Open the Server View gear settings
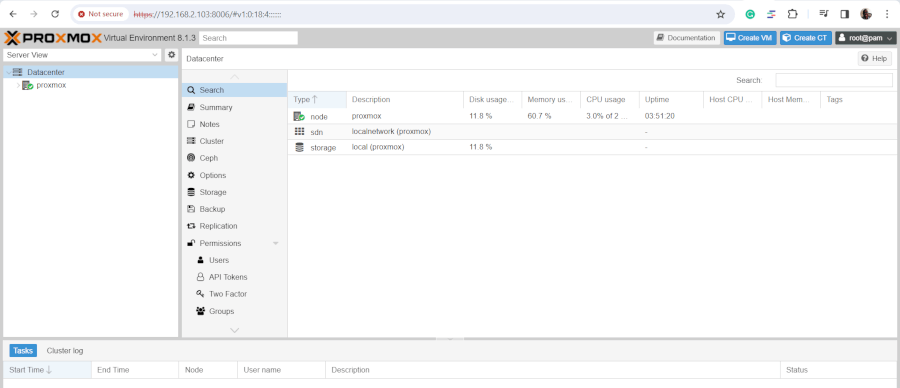The width and height of the screenshot is (900, 388). pyautogui.click(x=171, y=55)
